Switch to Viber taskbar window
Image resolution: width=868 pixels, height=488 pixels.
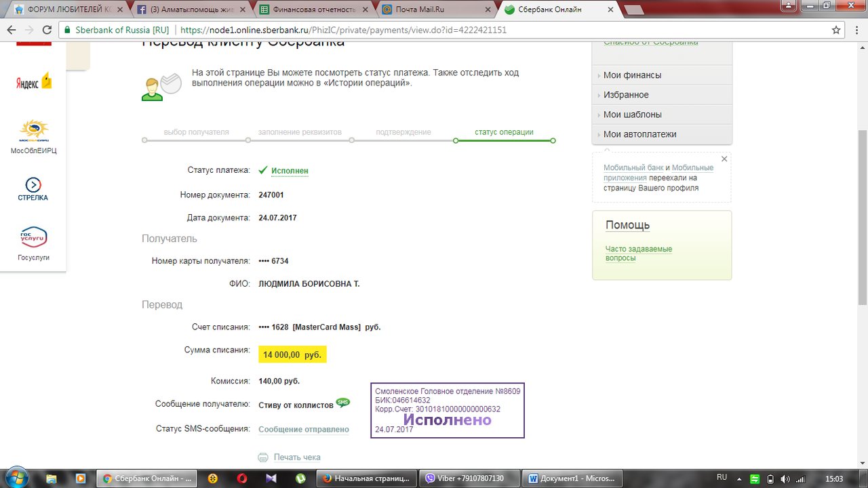click(x=469, y=478)
